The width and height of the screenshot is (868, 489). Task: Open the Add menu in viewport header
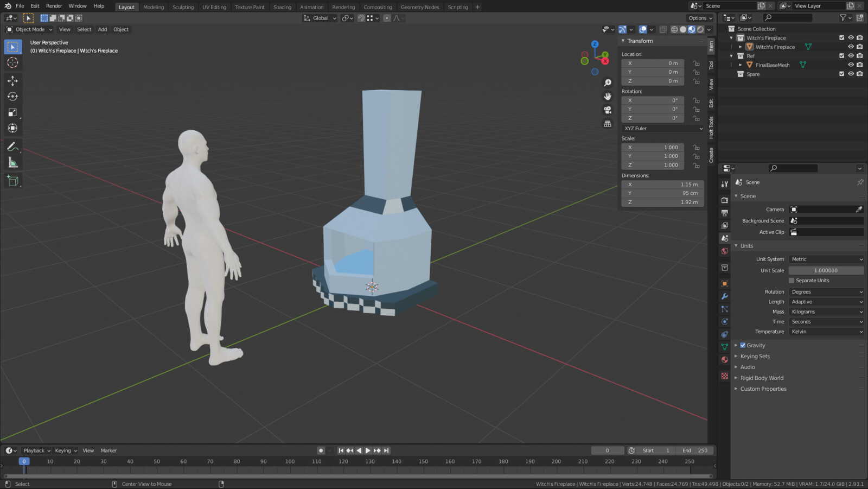pyautogui.click(x=103, y=29)
